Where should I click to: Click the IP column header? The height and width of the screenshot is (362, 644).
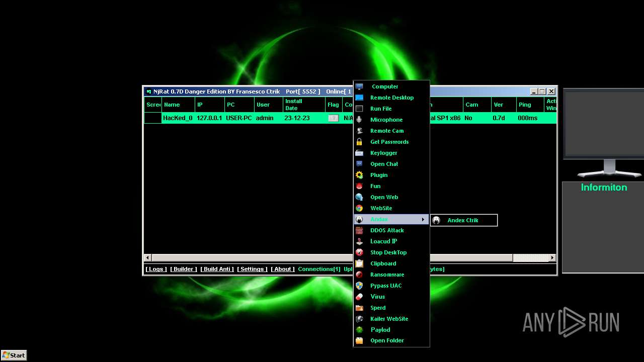click(x=209, y=105)
